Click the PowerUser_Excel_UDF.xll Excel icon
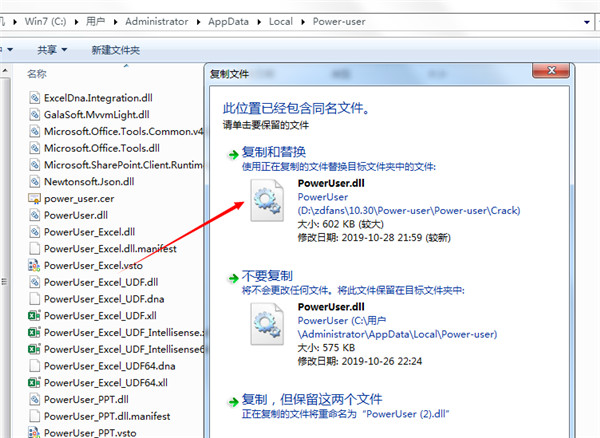 tap(34, 316)
